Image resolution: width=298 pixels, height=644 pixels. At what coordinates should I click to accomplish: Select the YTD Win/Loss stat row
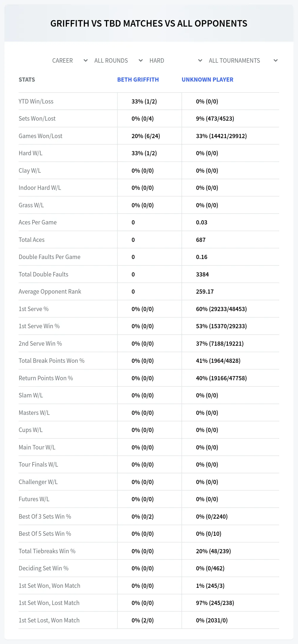(x=149, y=101)
